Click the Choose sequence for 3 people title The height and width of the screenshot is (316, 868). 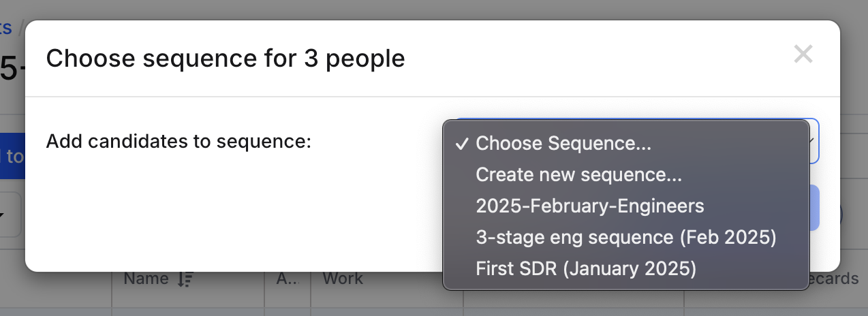tap(226, 59)
